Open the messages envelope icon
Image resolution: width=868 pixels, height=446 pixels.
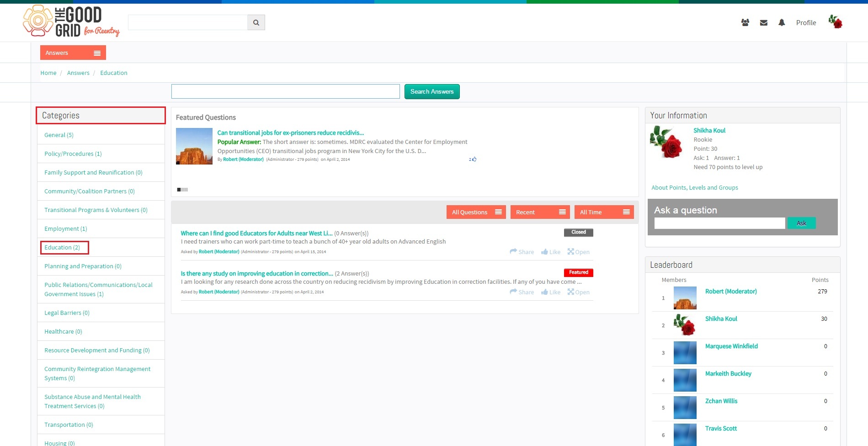[764, 22]
